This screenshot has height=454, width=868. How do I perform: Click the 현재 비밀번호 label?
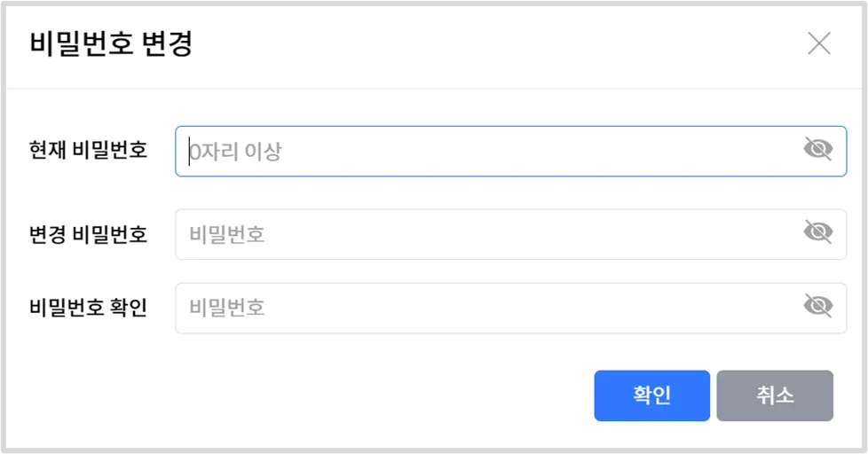coord(88,150)
